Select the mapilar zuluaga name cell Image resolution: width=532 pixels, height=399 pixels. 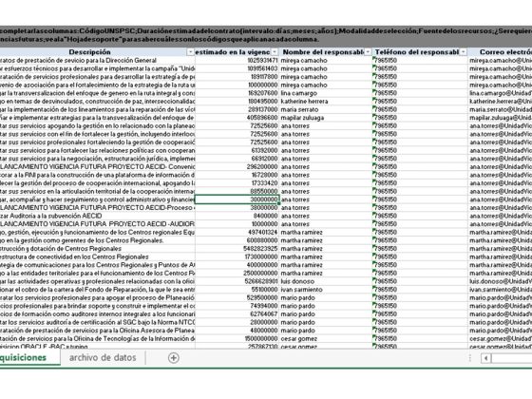coord(326,118)
